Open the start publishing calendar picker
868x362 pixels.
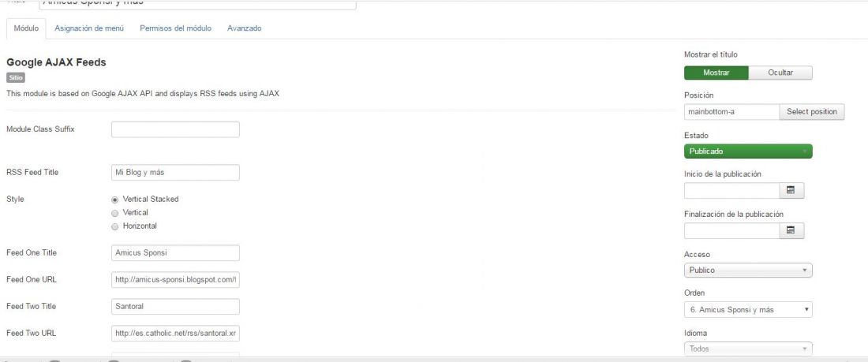pos(791,190)
